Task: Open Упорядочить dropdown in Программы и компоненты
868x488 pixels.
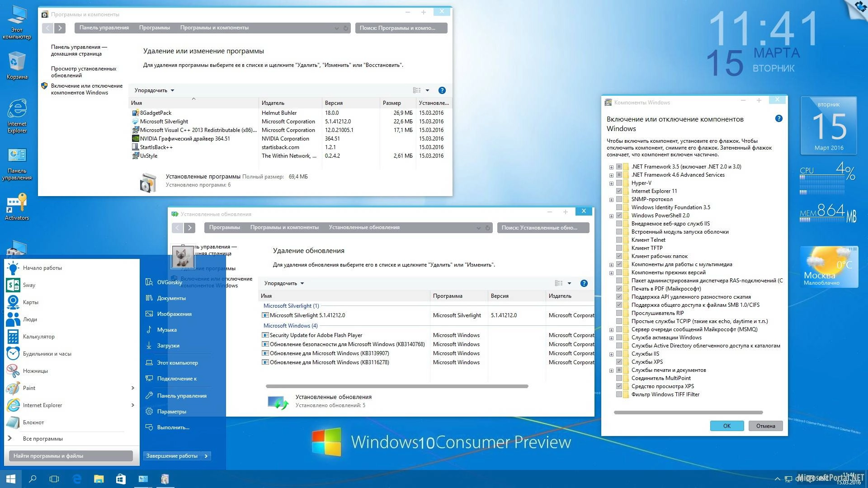Action: coord(154,90)
